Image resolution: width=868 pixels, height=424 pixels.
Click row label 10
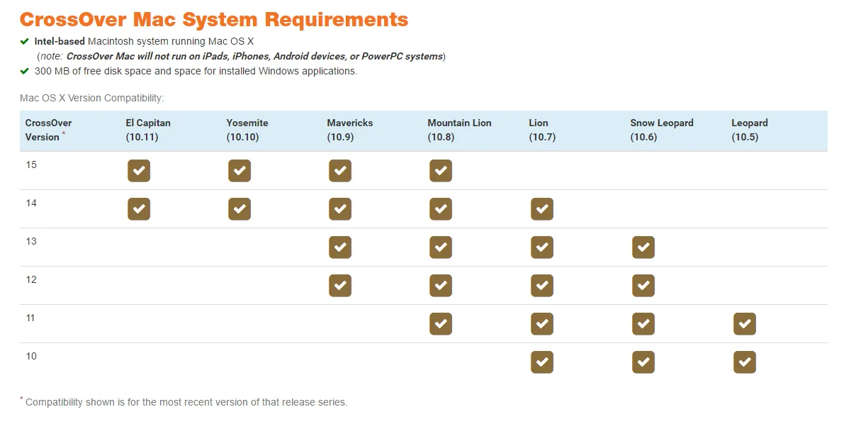click(x=31, y=356)
